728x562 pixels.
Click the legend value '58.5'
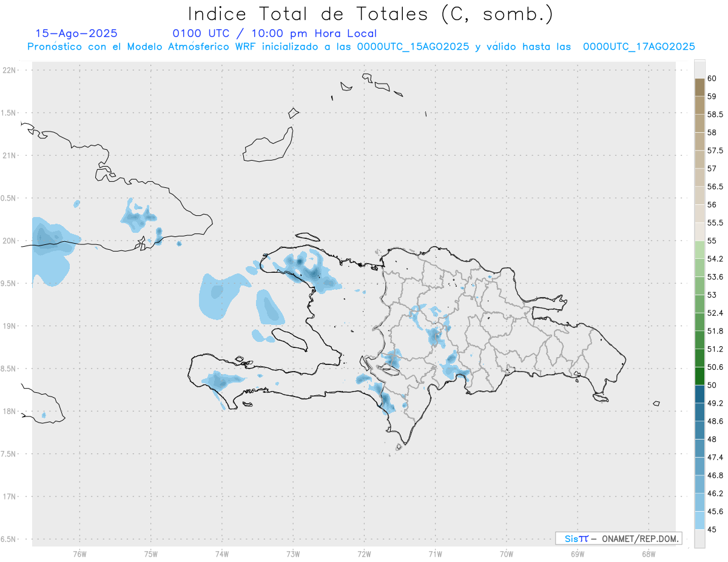[x=715, y=114]
